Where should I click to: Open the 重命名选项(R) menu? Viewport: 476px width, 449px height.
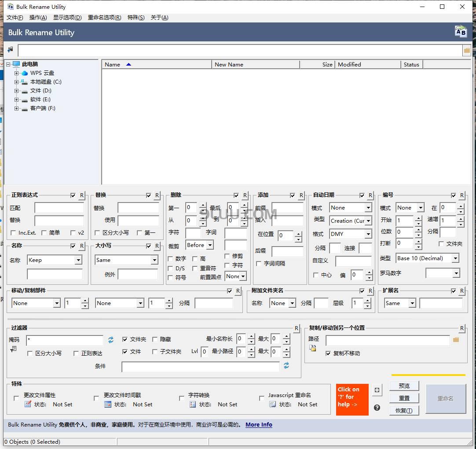(x=104, y=18)
